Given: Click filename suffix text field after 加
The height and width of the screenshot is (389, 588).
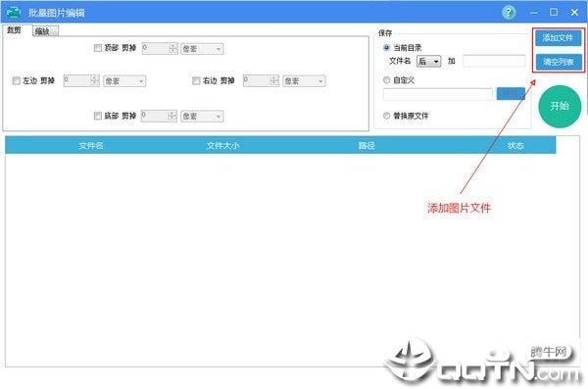Looking at the screenshot, I should [x=494, y=61].
